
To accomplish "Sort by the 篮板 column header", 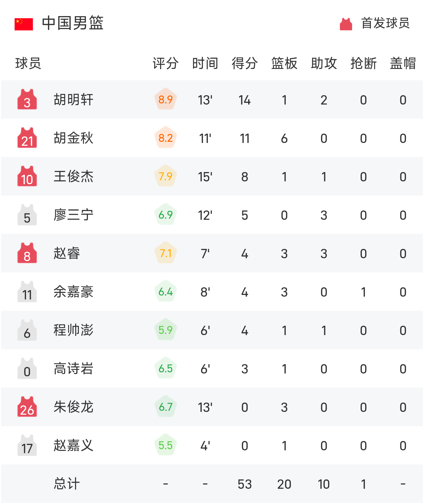I will (284, 63).
